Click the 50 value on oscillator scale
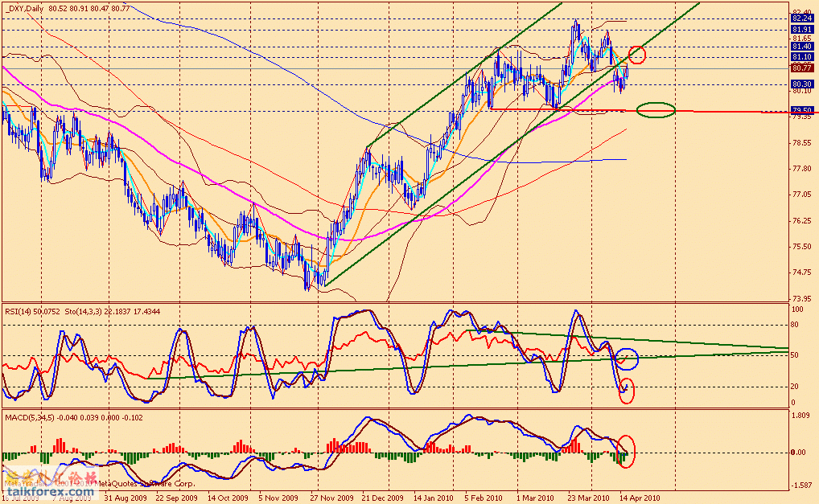This screenshot has height=504, width=819. click(x=795, y=355)
